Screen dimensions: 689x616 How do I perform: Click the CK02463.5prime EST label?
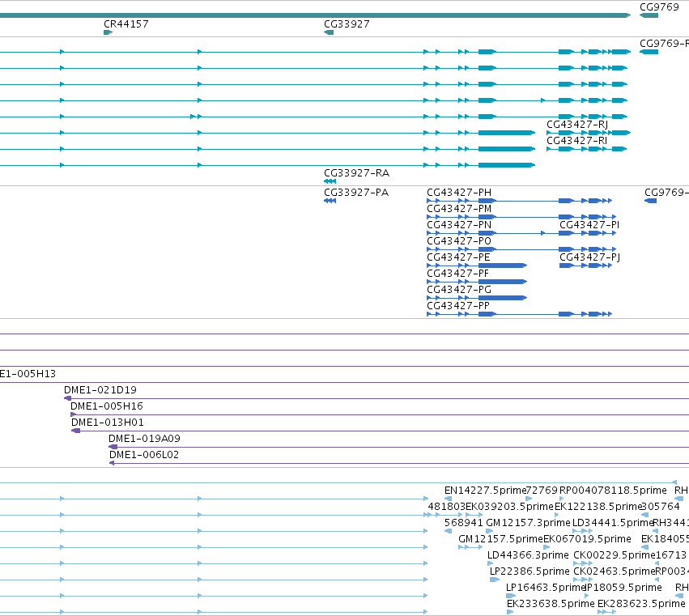pos(615,571)
